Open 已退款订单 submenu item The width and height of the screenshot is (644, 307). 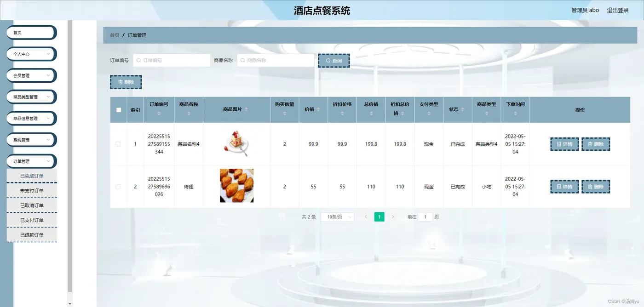[32, 235]
